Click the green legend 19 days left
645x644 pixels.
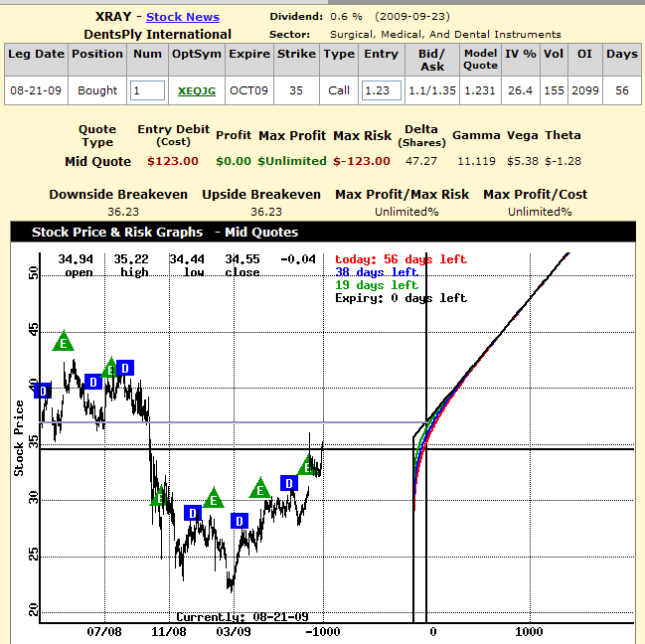pyautogui.click(x=377, y=285)
